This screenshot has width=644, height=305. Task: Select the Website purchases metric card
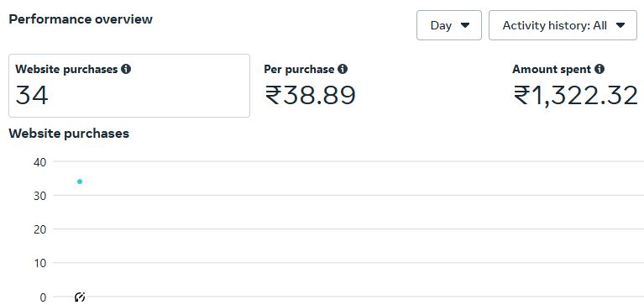pyautogui.click(x=129, y=86)
